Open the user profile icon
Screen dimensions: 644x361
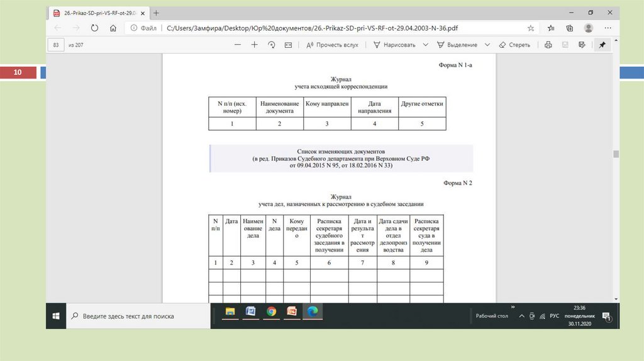coord(589,28)
